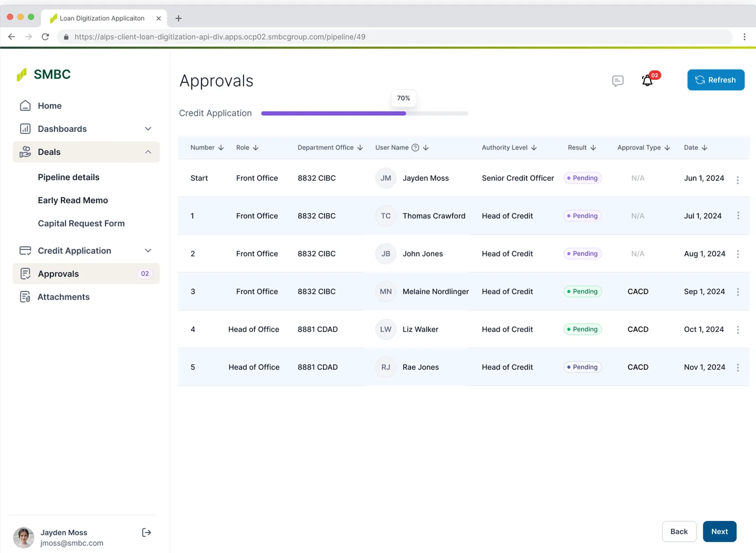Click the Dashboards chart icon
Screen dimensions: 756x553
25,129
